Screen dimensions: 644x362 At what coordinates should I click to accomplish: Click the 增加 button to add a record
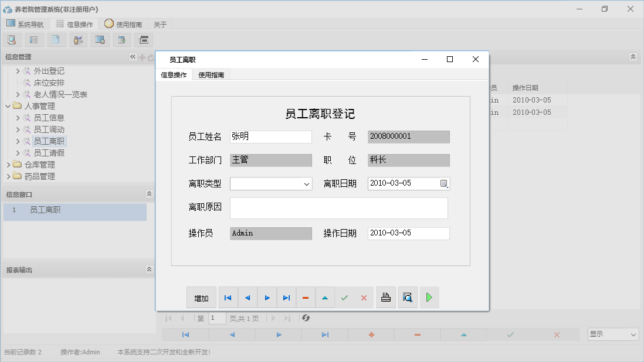[201, 297]
